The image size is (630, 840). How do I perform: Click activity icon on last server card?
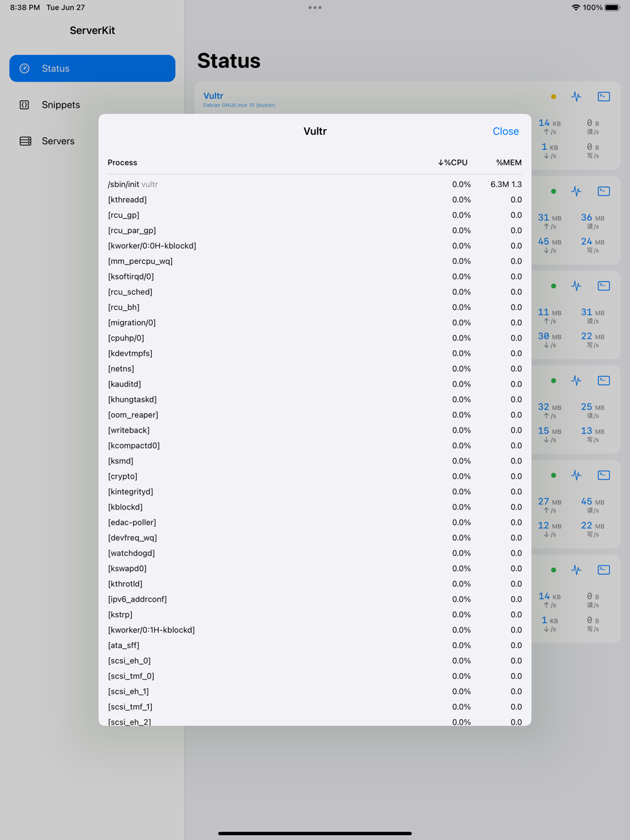click(x=576, y=570)
